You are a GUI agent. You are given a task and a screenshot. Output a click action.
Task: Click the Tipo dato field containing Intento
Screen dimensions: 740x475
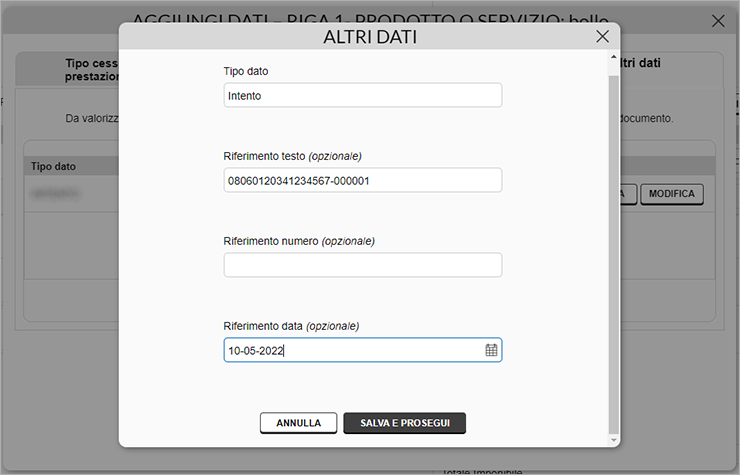click(362, 95)
